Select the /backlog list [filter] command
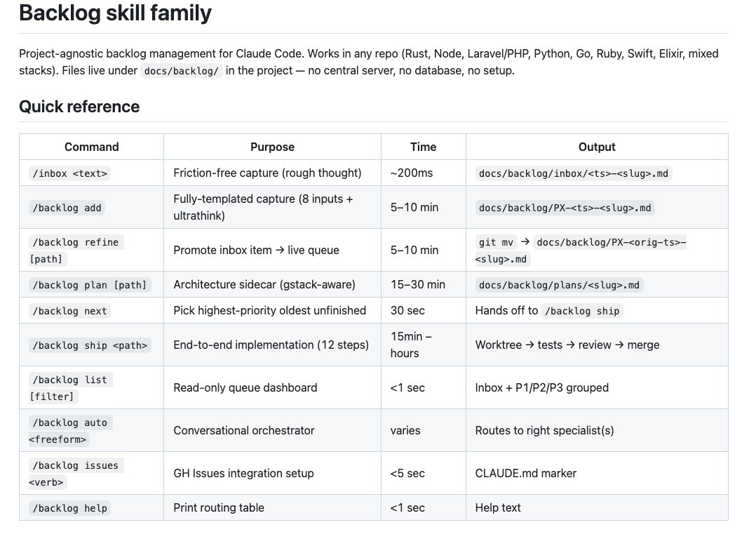756x539 pixels. coord(69,387)
